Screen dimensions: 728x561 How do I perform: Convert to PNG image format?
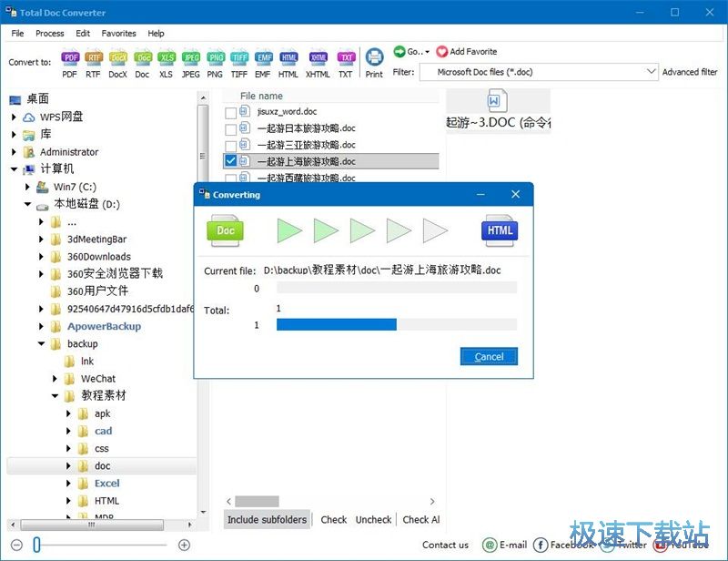[215, 63]
